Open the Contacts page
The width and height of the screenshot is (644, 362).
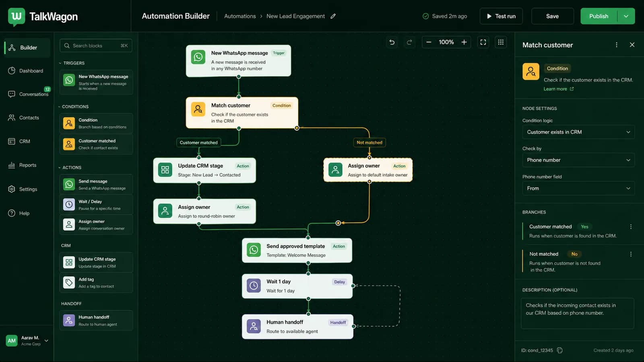pyautogui.click(x=24, y=118)
